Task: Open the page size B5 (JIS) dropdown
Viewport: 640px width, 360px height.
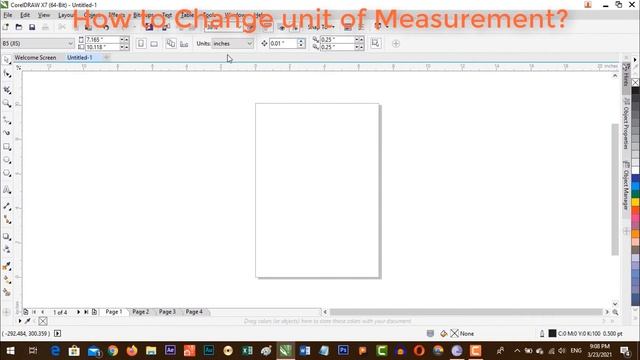Action: tap(38, 43)
